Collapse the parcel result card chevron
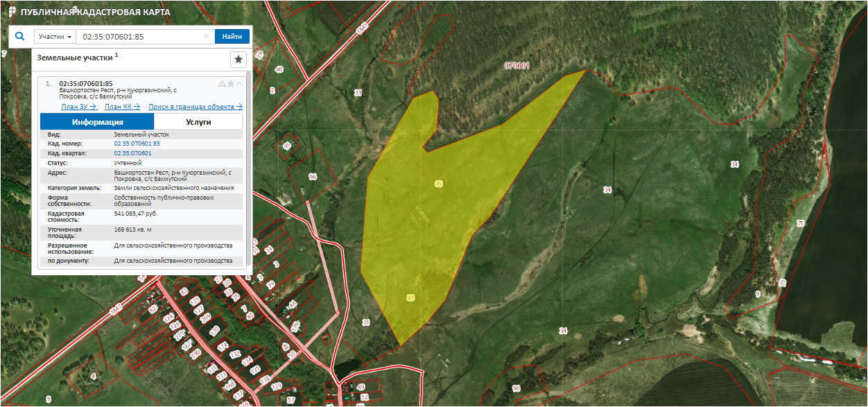Screen dimensions: 868x407 tap(239, 83)
